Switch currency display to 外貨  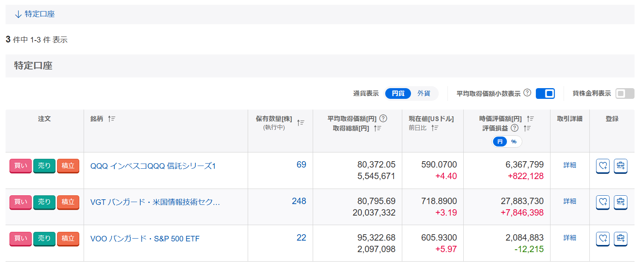click(x=424, y=93)
